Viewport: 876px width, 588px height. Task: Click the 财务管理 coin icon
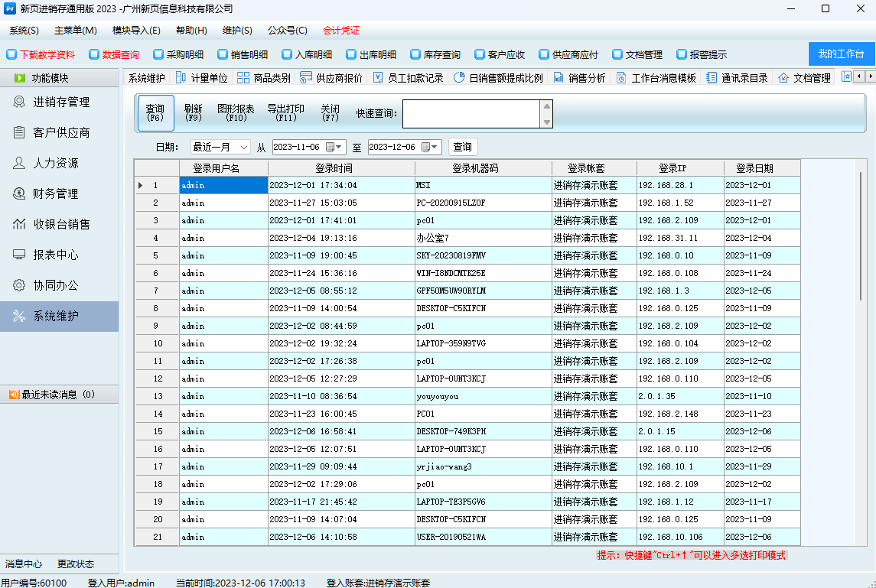point(19,193)
